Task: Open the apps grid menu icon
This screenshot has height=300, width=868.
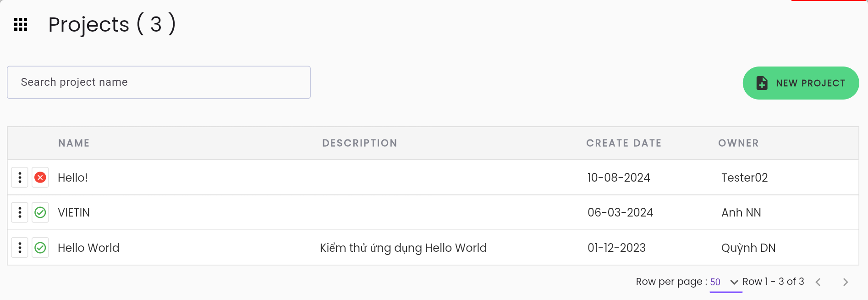Action: pyautogui.click(x=21, y=24)
